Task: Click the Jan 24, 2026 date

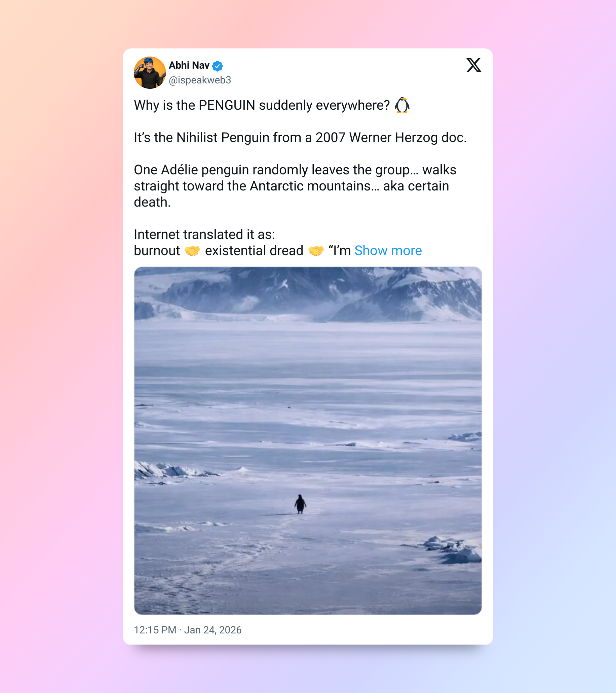Action: 213,630
